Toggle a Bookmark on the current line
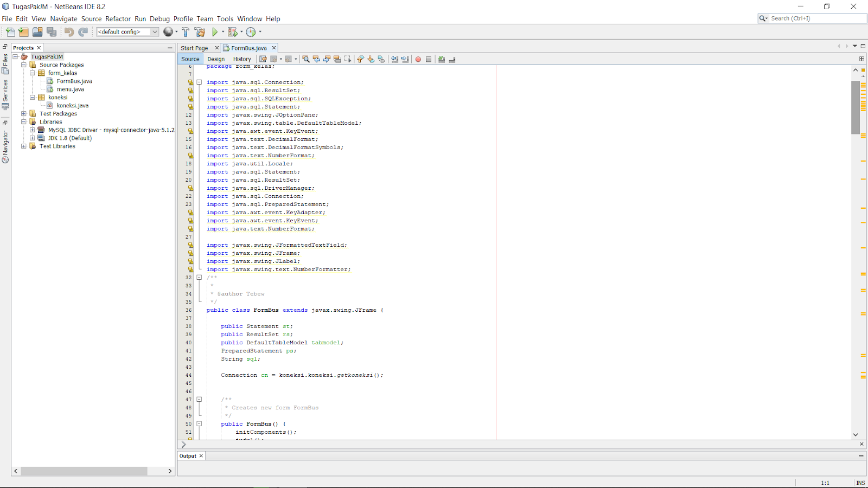The image size is (868, 488). [x=381, y=59]
